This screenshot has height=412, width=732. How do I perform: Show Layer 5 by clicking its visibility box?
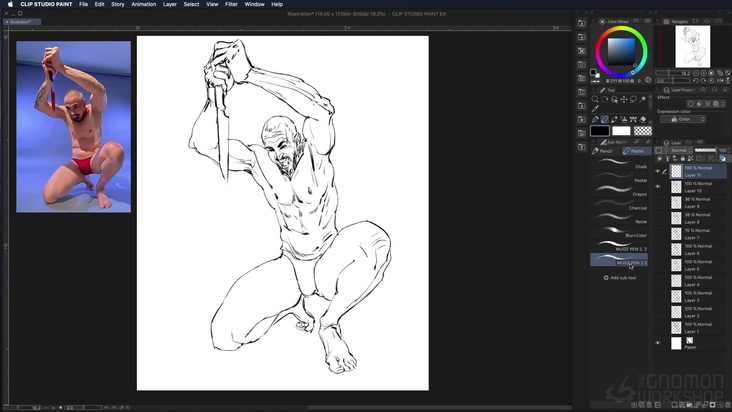click(658, 265)
